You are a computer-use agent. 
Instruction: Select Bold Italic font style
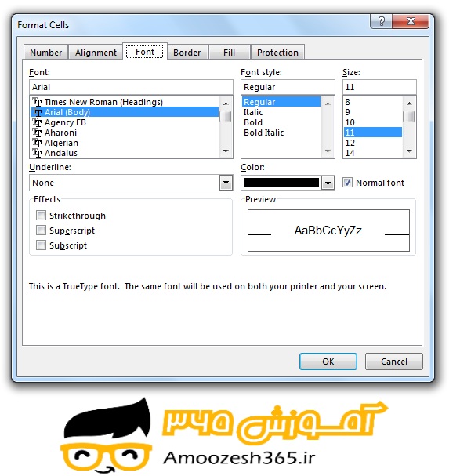(x=263, y=133)
